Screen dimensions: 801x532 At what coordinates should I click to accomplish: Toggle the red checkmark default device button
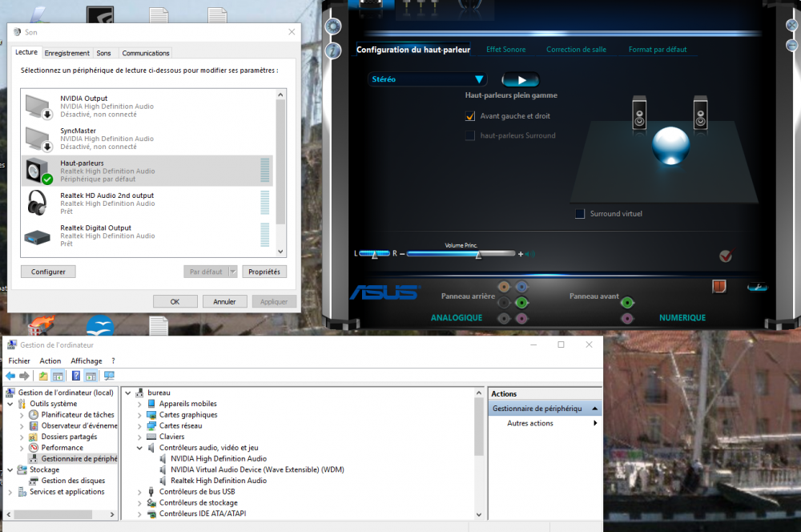coord(725,256)
